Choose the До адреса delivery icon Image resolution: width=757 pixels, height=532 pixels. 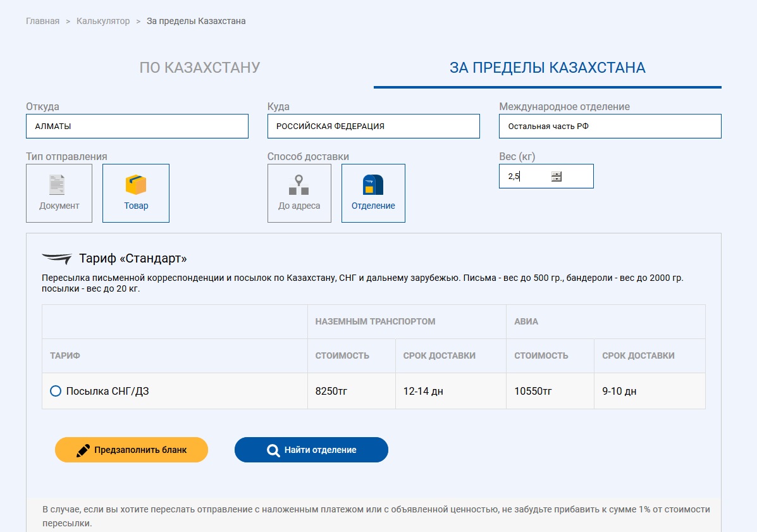click(299, 185)
